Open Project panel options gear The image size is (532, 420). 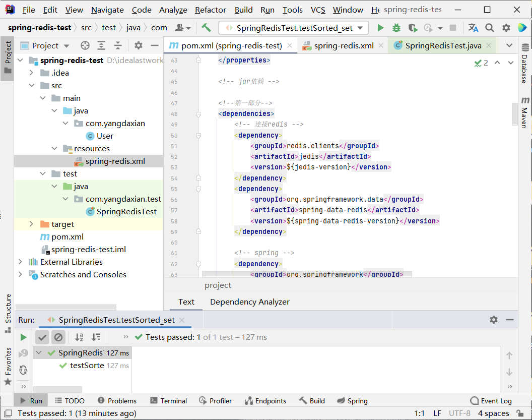139,45
